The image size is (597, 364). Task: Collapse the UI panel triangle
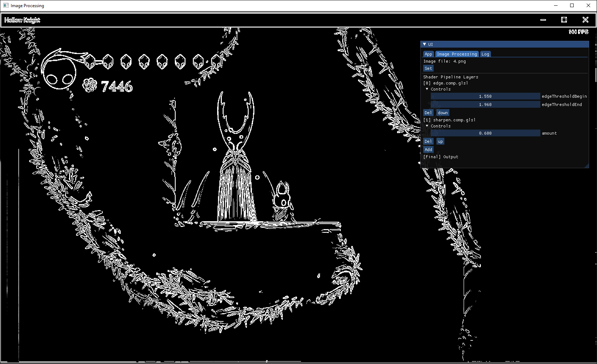[425, 44]
